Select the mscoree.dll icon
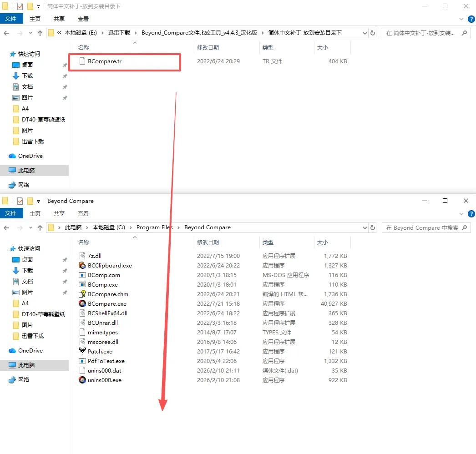The width and height of the screenshot is (476, 454). click(82, 342)
